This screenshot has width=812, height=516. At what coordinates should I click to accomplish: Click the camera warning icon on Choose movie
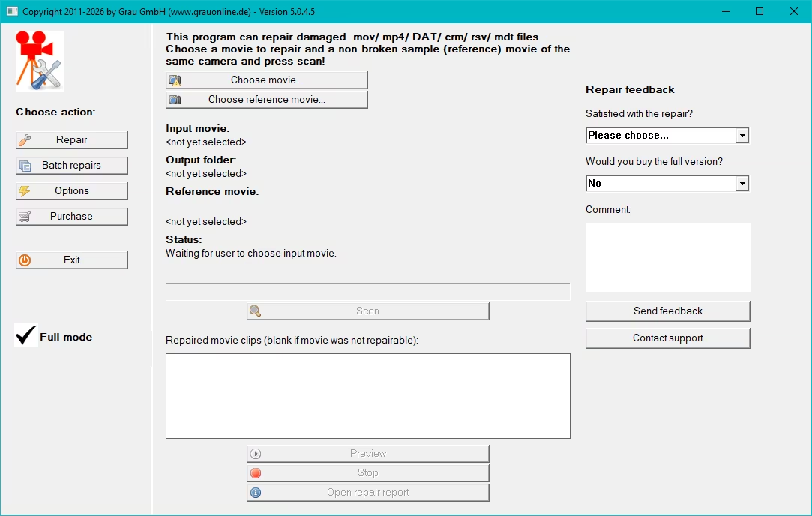(175, 80)
